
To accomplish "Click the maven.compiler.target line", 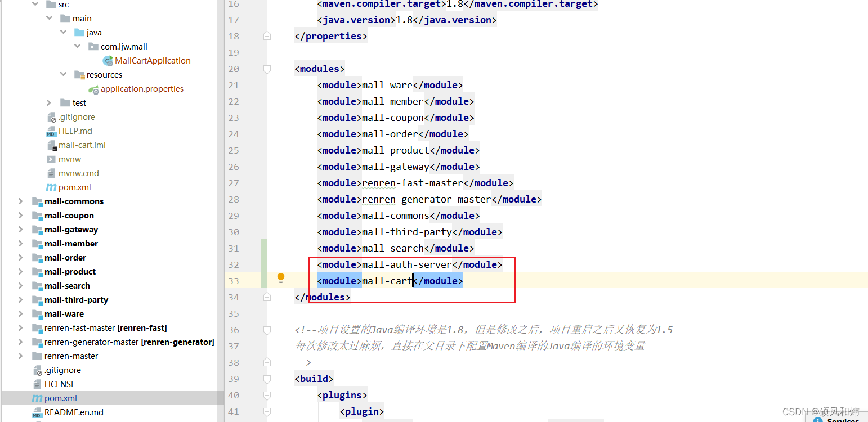I will (x=457, y=4).
